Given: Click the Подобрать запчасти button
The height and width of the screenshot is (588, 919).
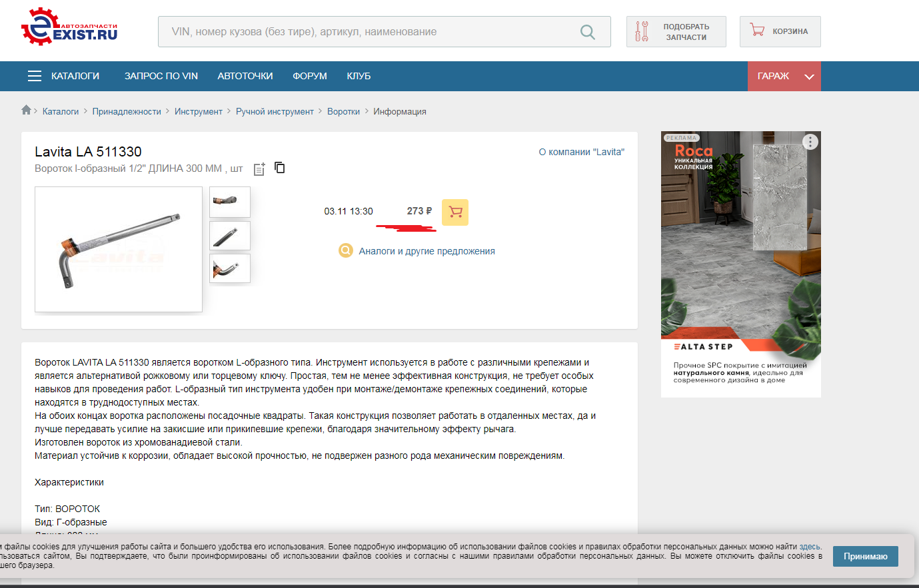Looking at the screenshot, I should [x=676, y=32].
